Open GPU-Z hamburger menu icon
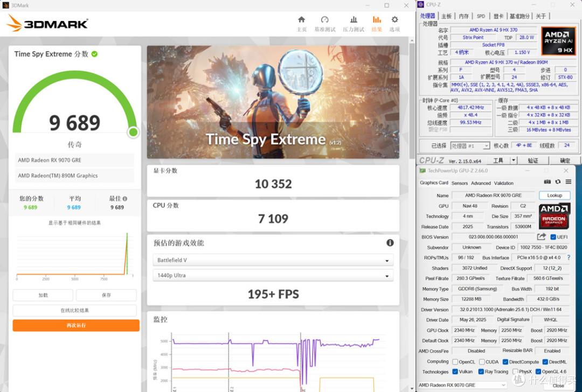The image size is (582, 392). [569, 181]
